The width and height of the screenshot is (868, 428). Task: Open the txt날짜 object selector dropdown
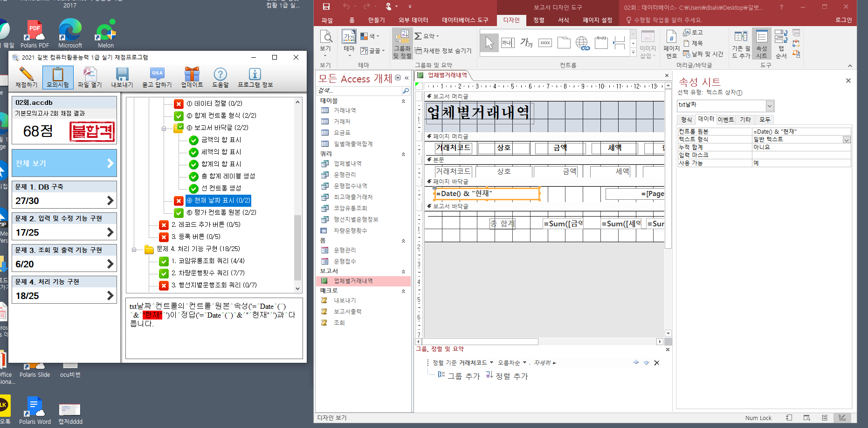click(769, 106)
